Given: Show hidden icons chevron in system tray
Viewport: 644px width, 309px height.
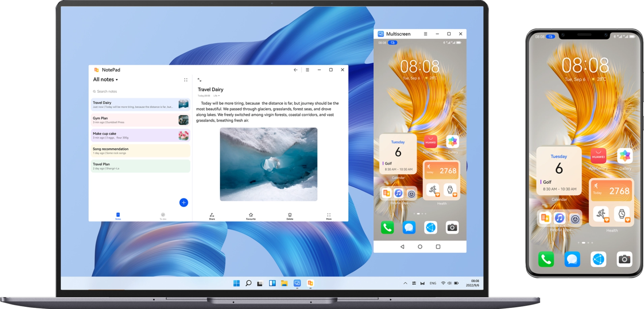Looking at the screenshot, I should (405, 283).
